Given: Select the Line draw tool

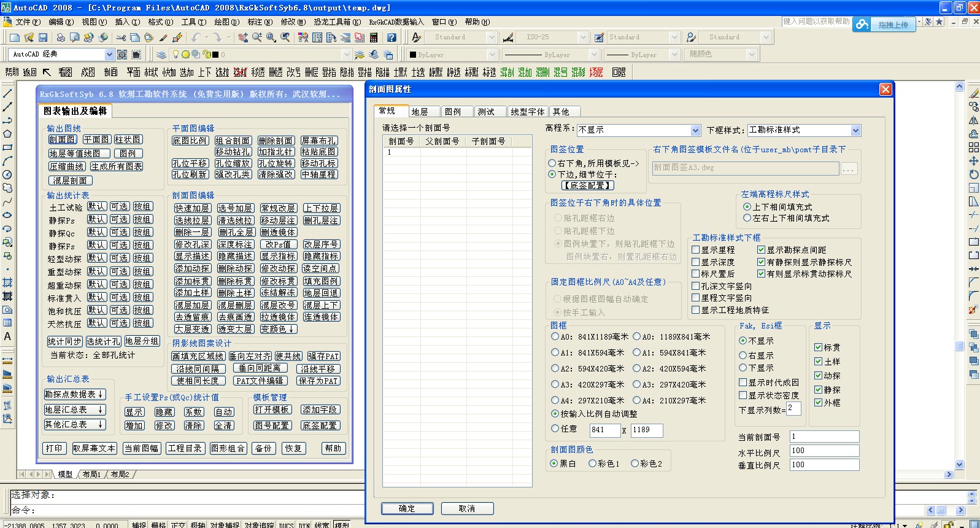Looking at the screenshot, I should [x=7, y=93].
